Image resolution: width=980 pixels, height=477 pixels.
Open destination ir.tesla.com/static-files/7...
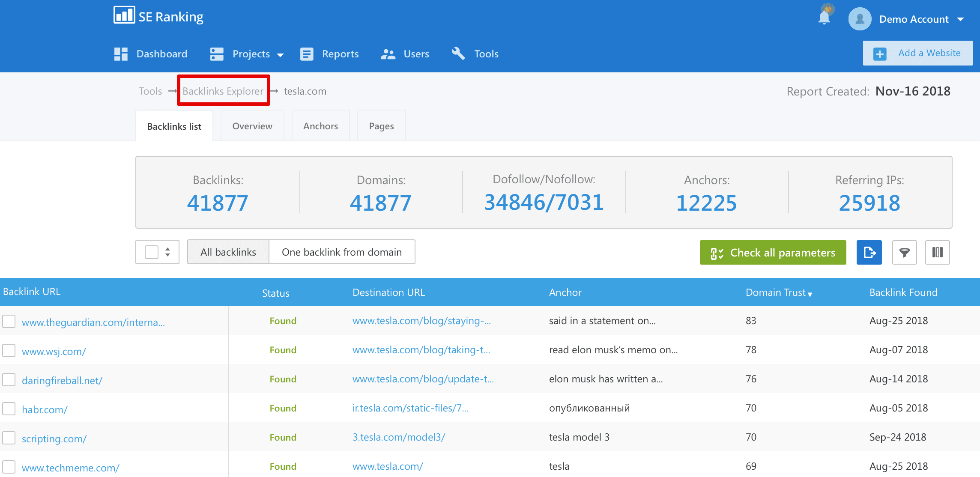[410, 408]
